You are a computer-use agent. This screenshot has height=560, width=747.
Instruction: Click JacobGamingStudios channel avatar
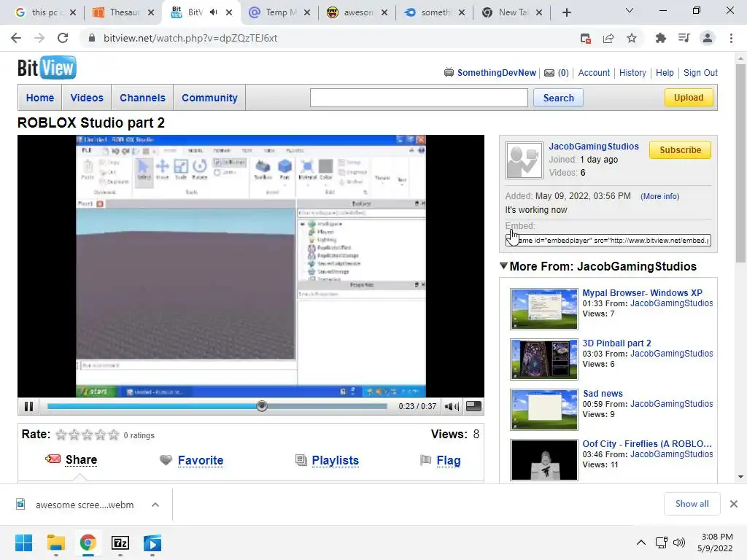coord(524,160)
